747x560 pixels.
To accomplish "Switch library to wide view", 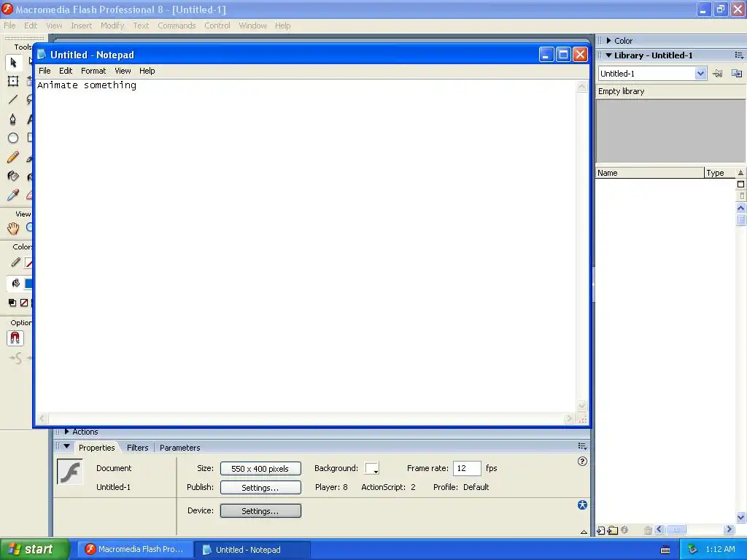I will pyautogui.click(x=740, y=184).
